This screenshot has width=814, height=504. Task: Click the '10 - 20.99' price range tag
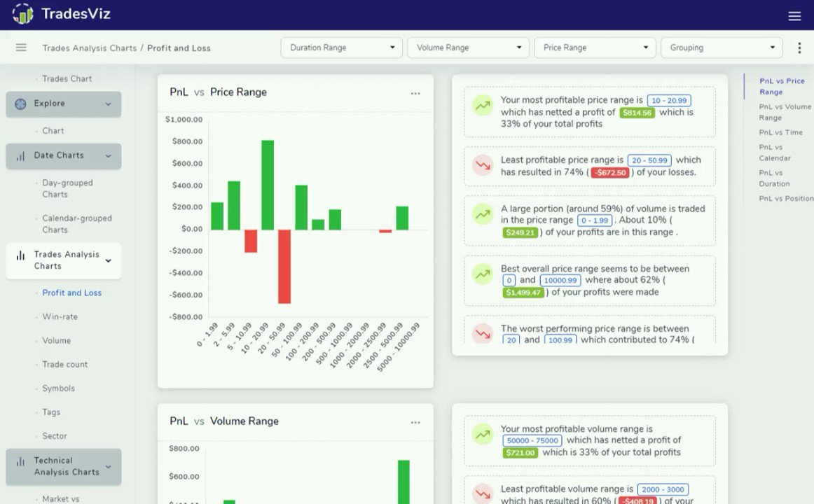668,101
